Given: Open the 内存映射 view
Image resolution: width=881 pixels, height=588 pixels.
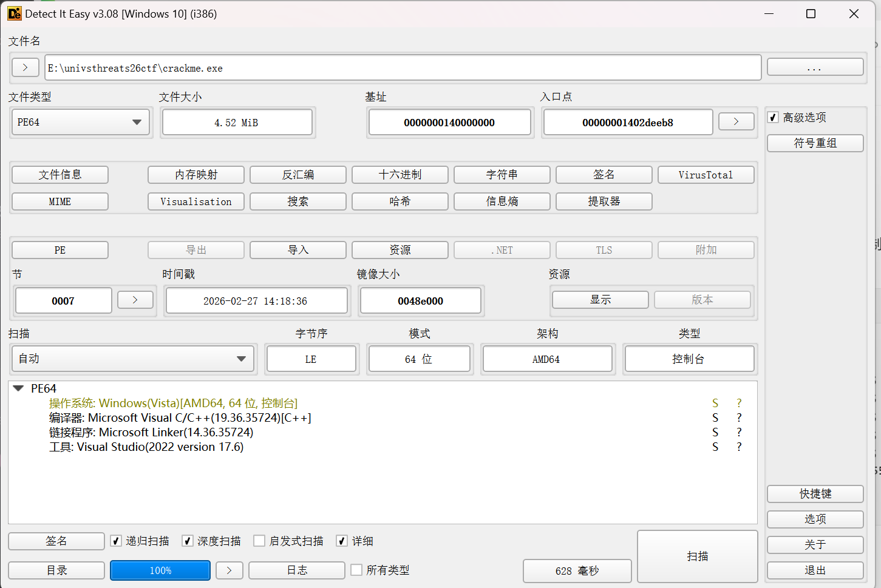Looking at the screenshot, I should pyautogui.click(x=196, y=175).
